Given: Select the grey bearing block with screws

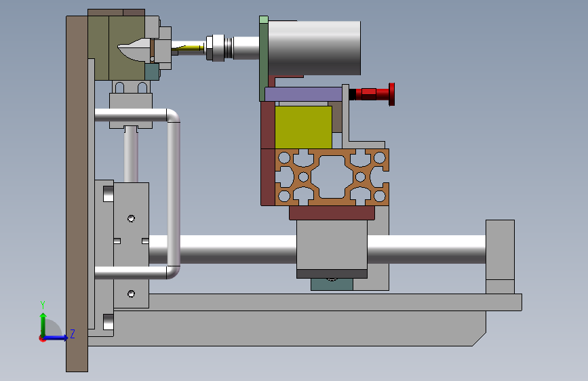Looking at the screenshot, I should tap(132, 245).
